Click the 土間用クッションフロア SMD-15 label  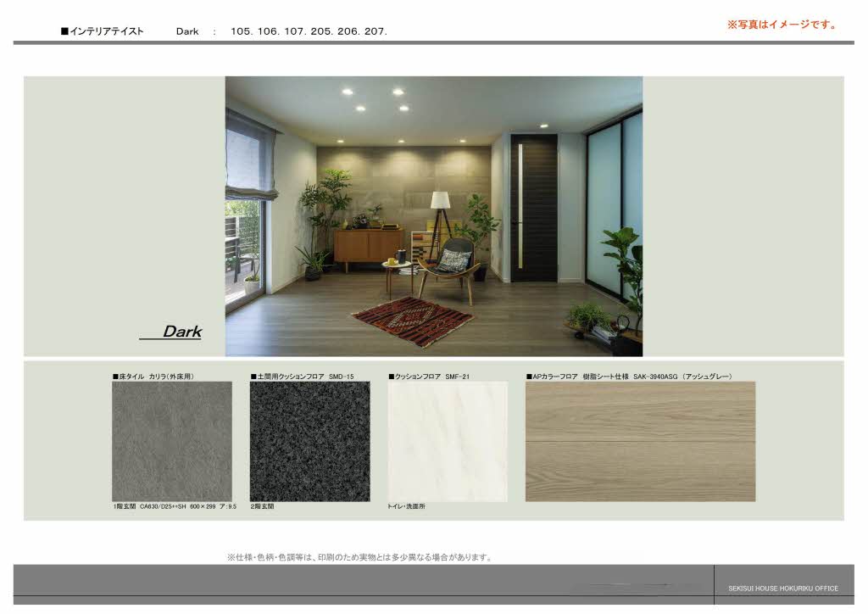coord(302,376)
